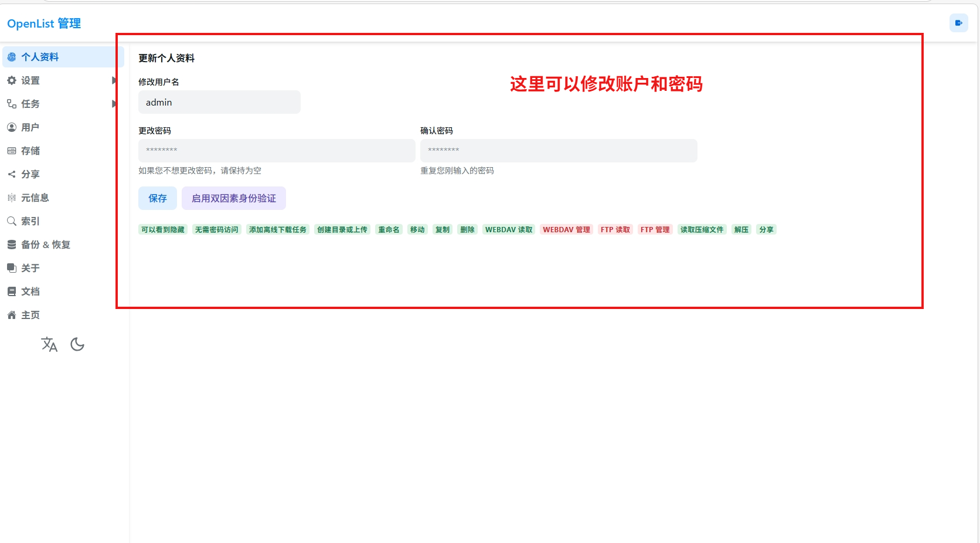The image size is (980, 543).
Task: Click the 元信息 metadata icon
Action: point(12,198)
